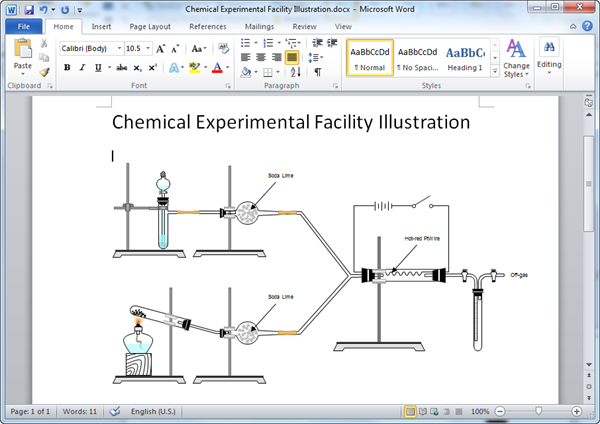Viewport: 600px width, 424px height.
Task: Toggle Italic formatting
Action: 82,68
